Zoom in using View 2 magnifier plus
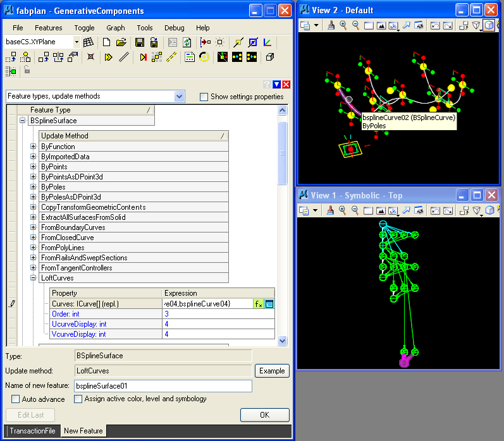This screenshot has height=441, width=504. (x=343, y=25)
